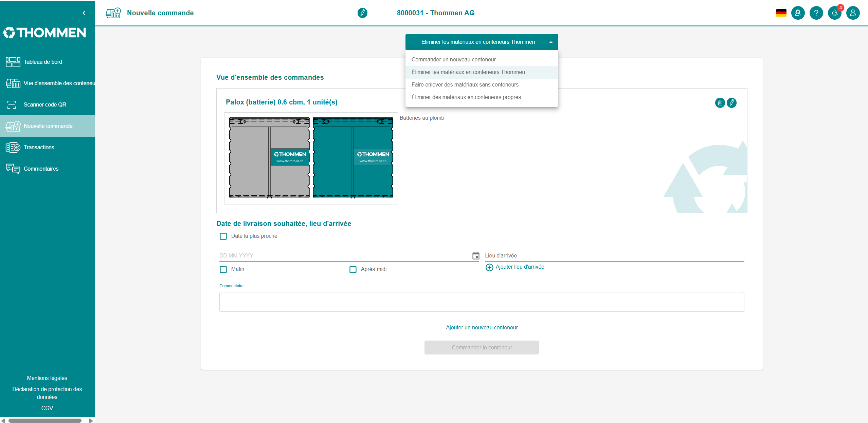Edit the Palox order with pencil icon
The image size is (868, 423).
pos(731,103)
